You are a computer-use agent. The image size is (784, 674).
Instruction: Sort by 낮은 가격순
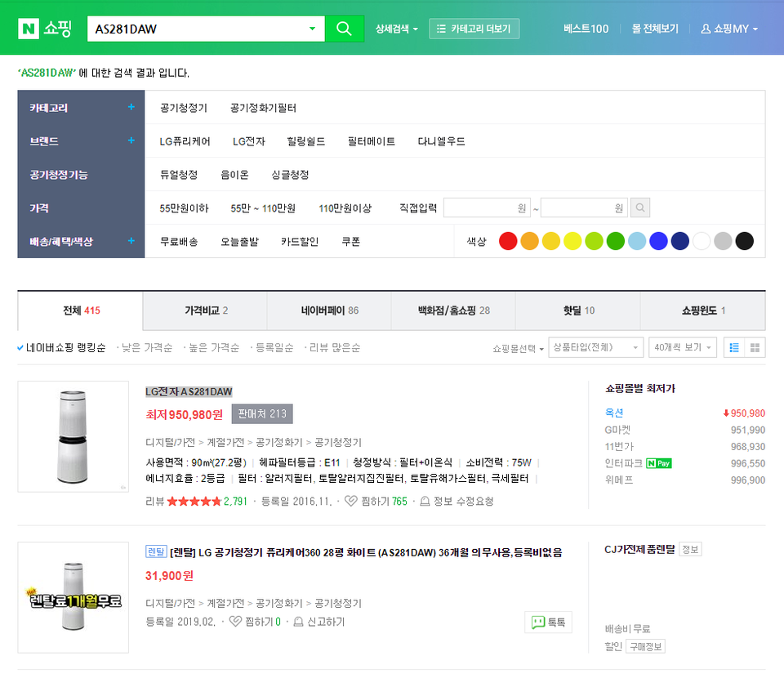(145, 347)
